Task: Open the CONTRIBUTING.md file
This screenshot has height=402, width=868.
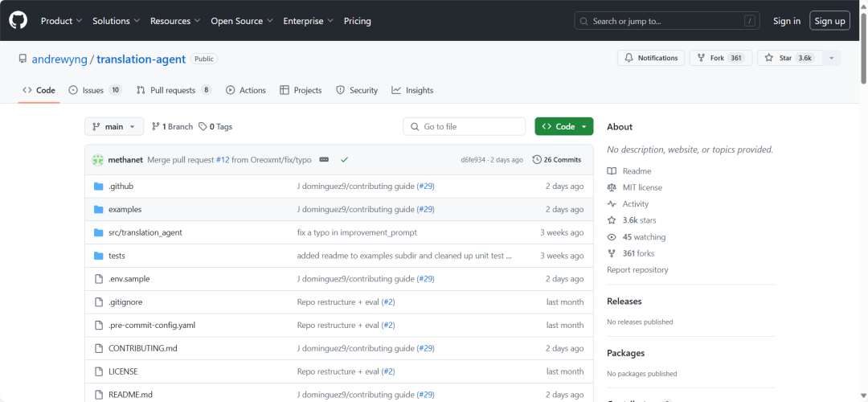Action: (143, 348)
